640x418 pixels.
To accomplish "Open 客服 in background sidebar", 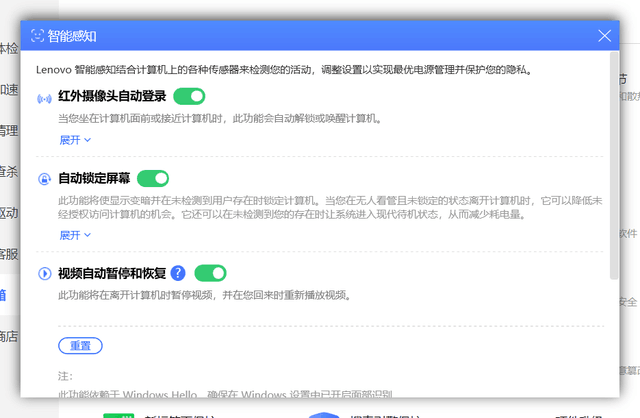I will pyautogui.click(x=9, y=254).
